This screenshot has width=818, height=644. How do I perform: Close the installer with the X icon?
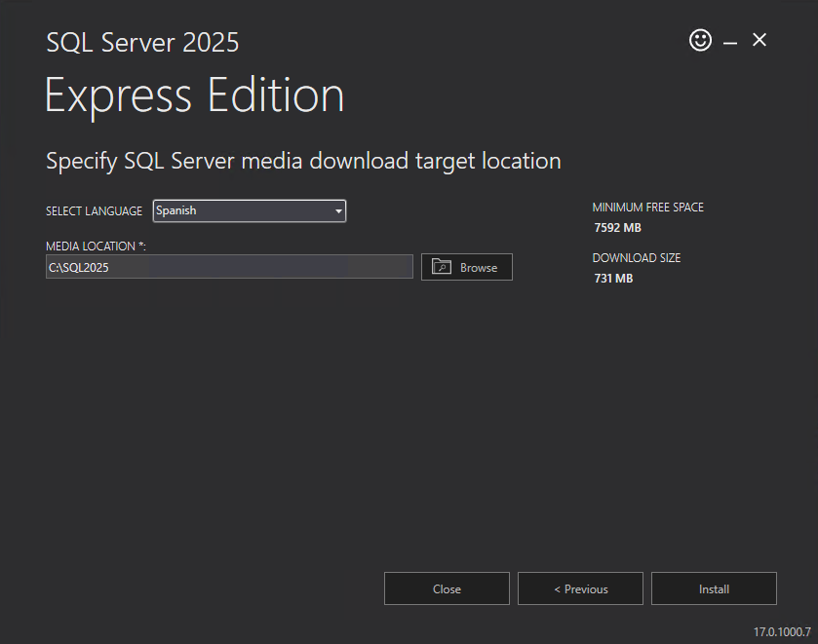[760, 40]
